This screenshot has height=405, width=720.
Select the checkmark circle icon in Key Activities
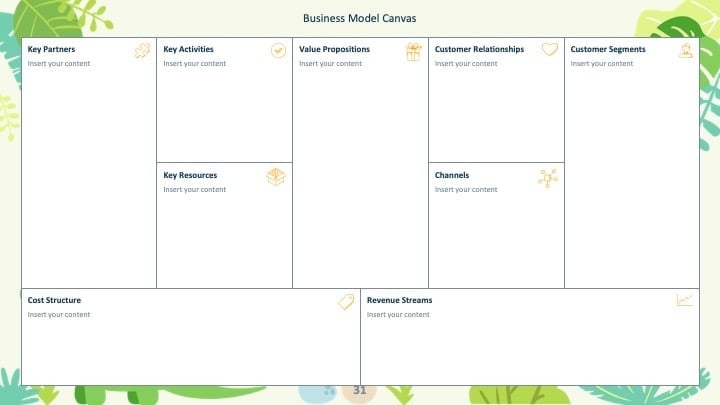tap(278, 50)
